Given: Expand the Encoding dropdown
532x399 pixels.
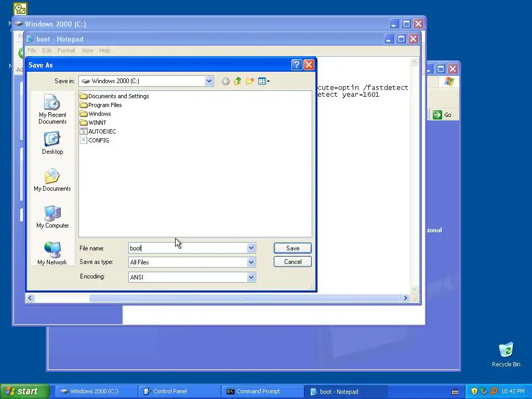Looking at the screenshot, I should (251, 277).
